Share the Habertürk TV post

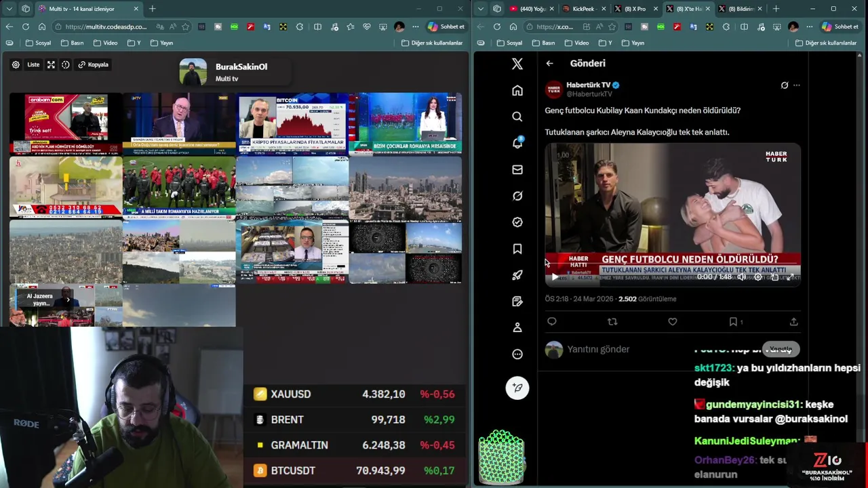pos(793,322)
